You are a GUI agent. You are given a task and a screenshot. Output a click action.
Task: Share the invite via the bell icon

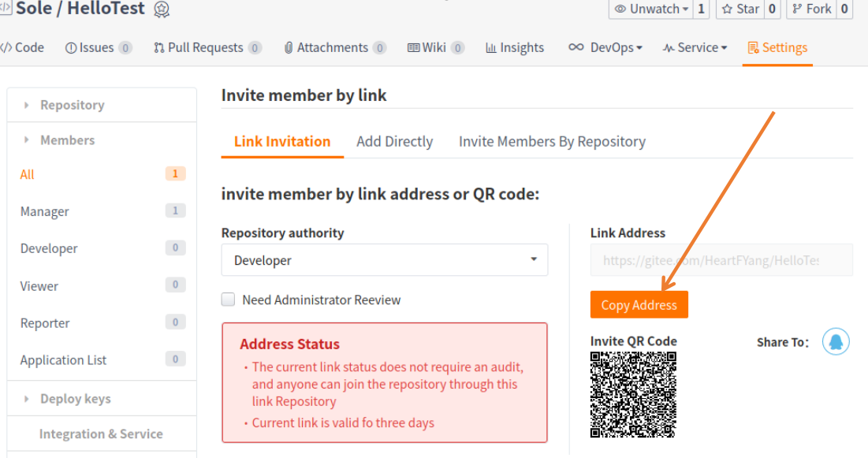[x=836, y=341]
